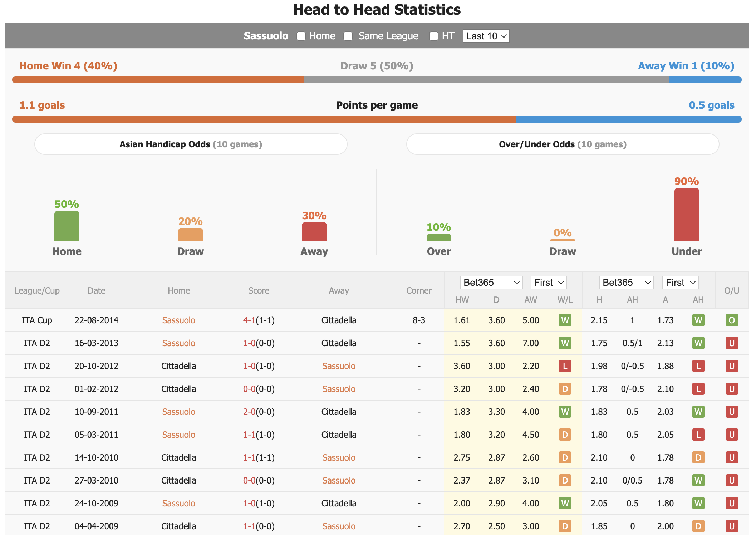Open Sassuolo away link in 04-04-2009 row
Image resolution: width=756 pixels, height=535 pixels.
339,526
